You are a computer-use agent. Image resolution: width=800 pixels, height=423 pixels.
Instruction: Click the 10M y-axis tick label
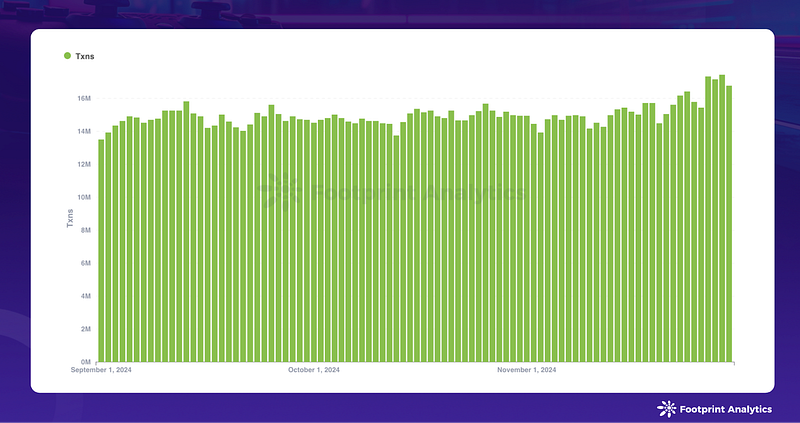[84, 197]
